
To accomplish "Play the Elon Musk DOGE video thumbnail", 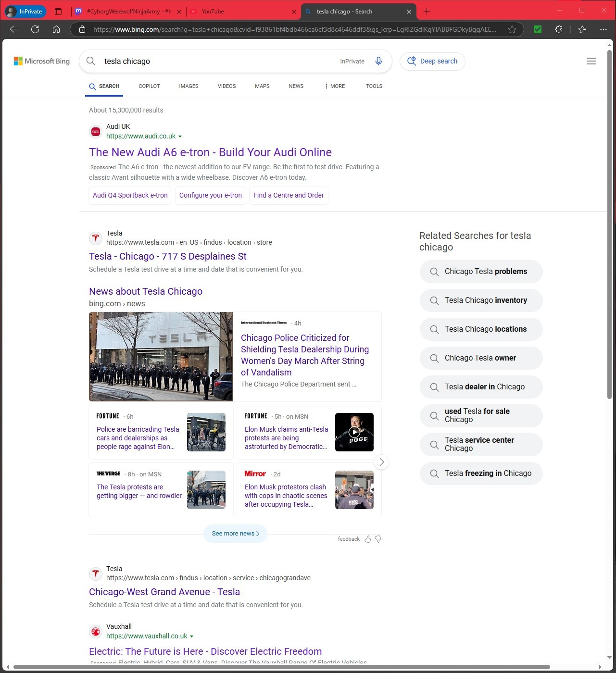I will tap(354, 432).
